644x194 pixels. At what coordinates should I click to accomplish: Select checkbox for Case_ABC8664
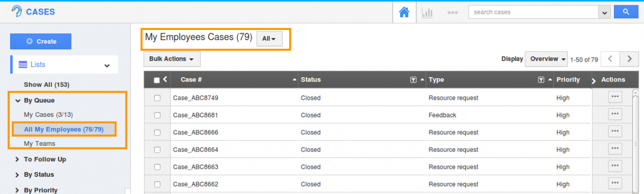click(157, 150)
